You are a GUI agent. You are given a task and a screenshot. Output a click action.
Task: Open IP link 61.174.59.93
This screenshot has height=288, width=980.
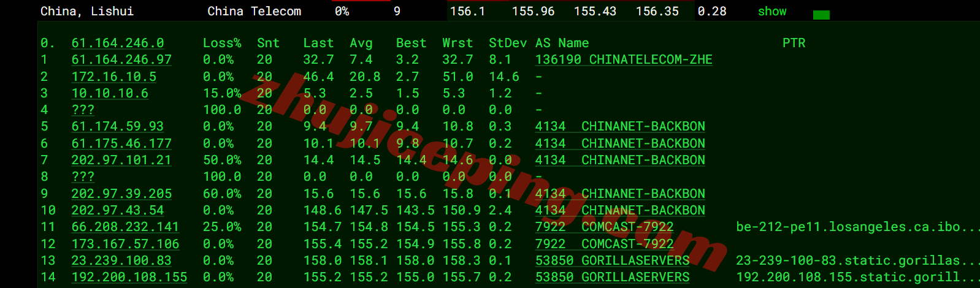[118, 126]
